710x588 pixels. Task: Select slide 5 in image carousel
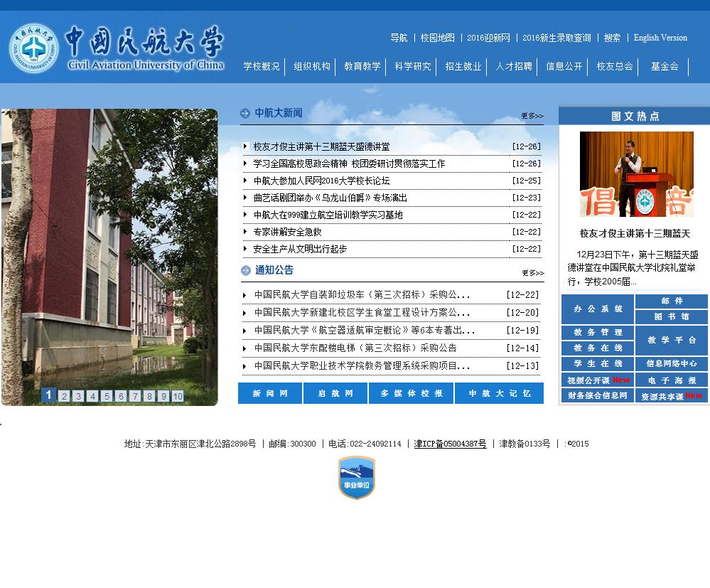click(x=107, y=396)
